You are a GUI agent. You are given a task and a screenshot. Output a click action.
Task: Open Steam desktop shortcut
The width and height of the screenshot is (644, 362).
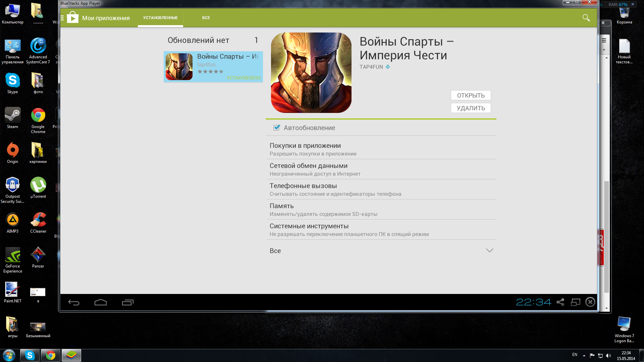(x=13, y=118)
